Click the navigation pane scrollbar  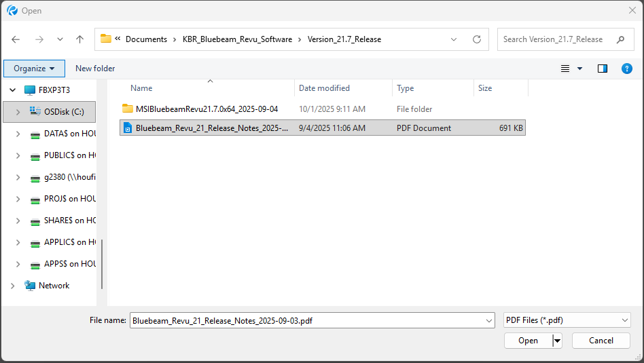click(x=101, y=264)
